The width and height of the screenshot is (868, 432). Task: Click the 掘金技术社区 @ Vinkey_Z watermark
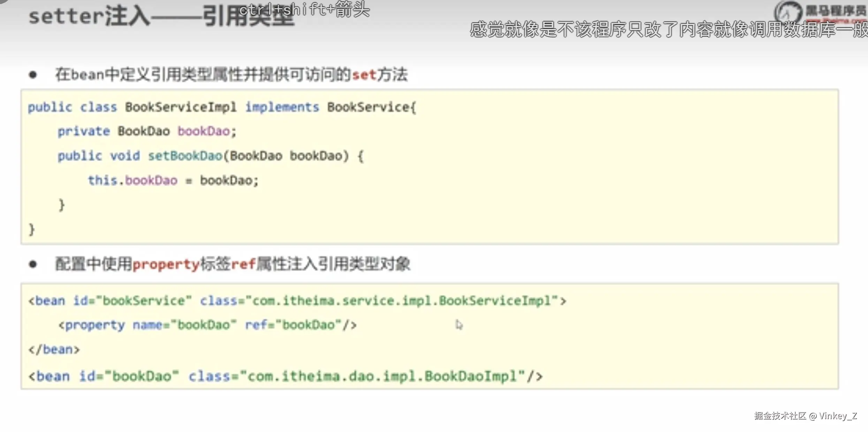click(x=805, y=416)
